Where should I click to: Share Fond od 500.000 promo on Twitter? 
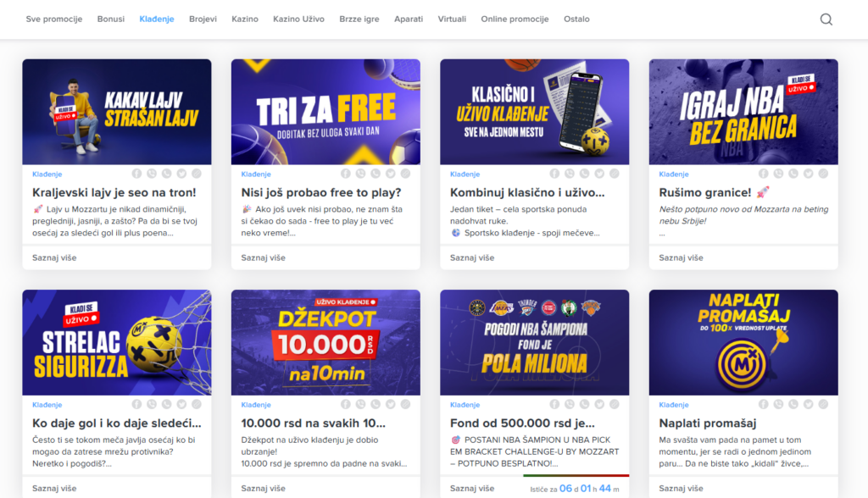(599, 405)
